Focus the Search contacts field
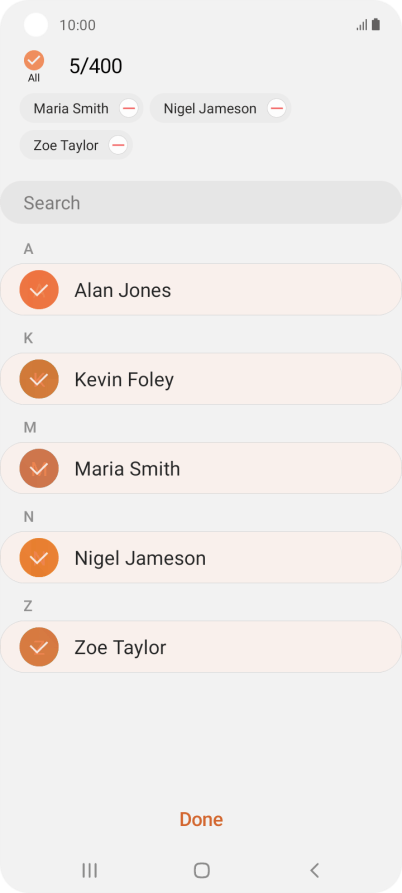The width and height of the screenshot is (402, 893). pyautogui.click(x=201, y=203)
